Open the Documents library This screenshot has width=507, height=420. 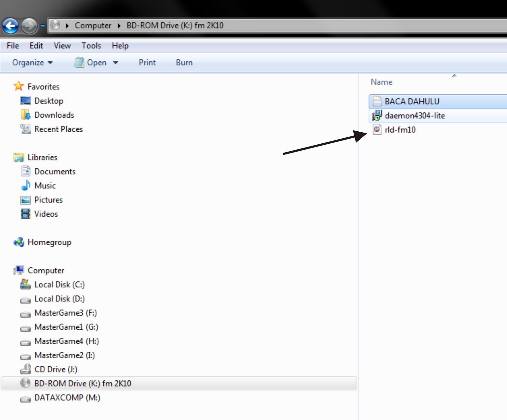[55, 172]
